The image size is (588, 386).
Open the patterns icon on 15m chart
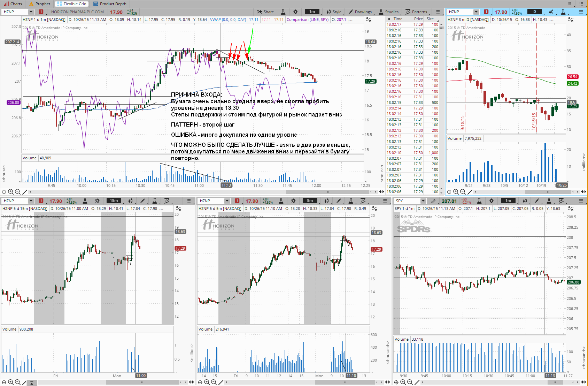[x=167, y=201]
